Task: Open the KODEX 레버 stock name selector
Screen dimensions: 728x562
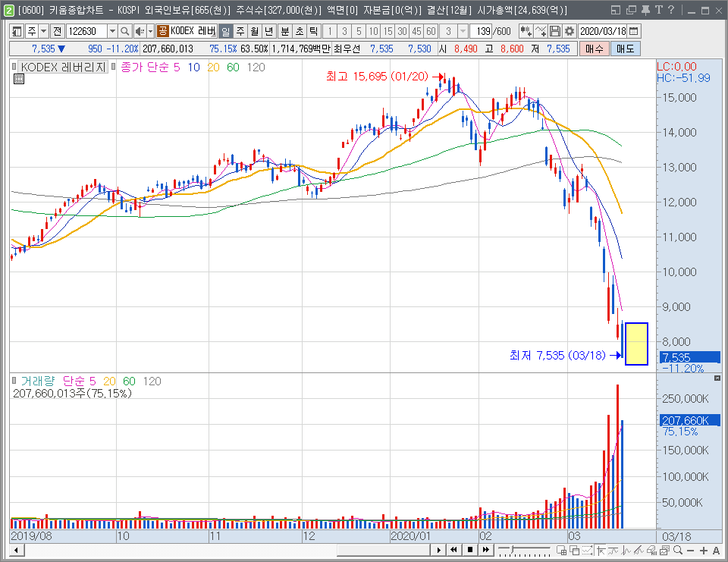Action: point(187,31)
